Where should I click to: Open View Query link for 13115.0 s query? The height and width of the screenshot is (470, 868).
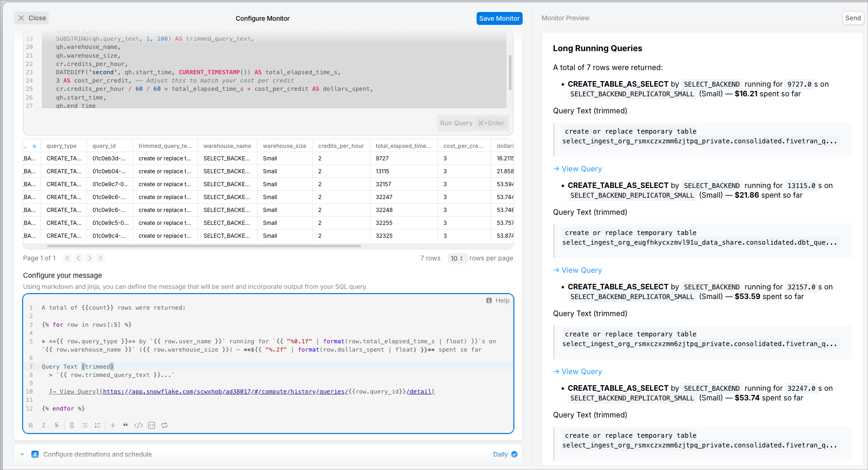pos(577,270)
